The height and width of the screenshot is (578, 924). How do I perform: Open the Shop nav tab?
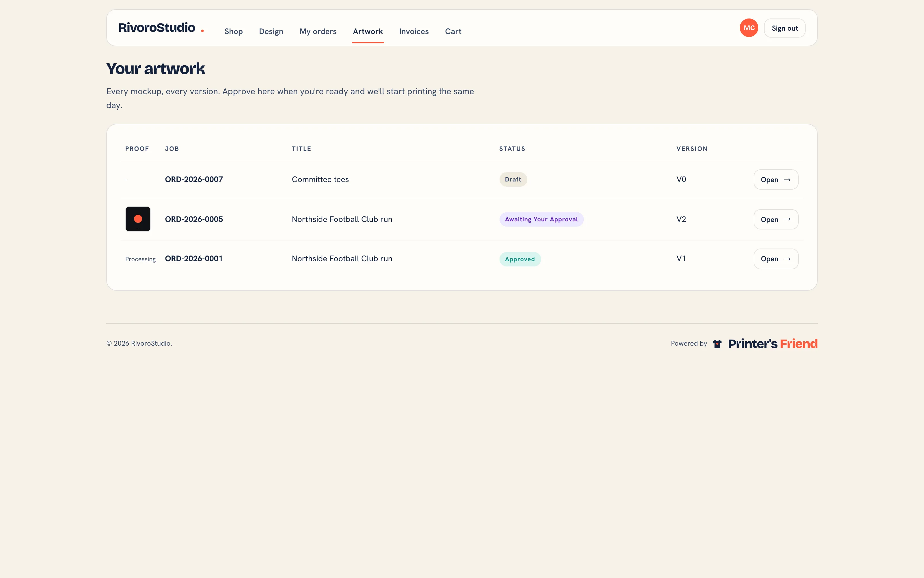click(233, 31)
